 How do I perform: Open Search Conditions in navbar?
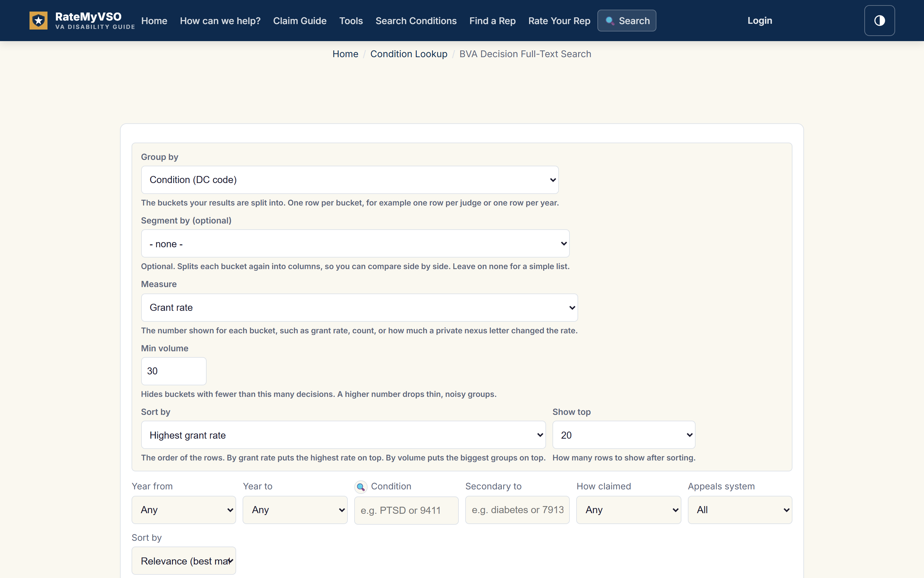pos(416,21)
